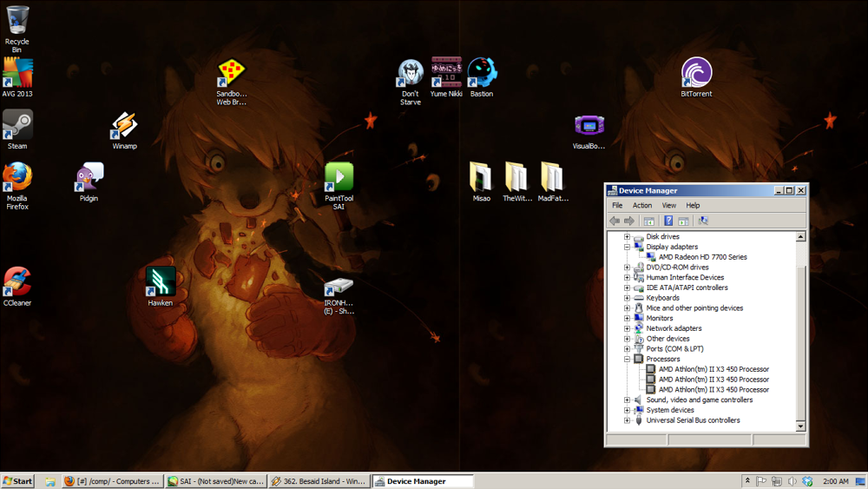Open the File menu

617,206
